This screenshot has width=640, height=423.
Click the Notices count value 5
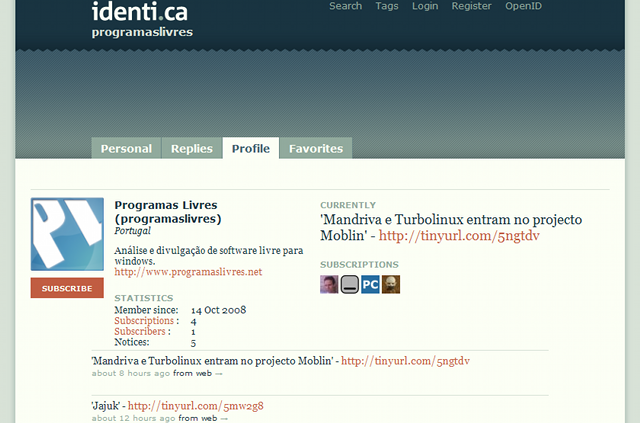(193, 343)
